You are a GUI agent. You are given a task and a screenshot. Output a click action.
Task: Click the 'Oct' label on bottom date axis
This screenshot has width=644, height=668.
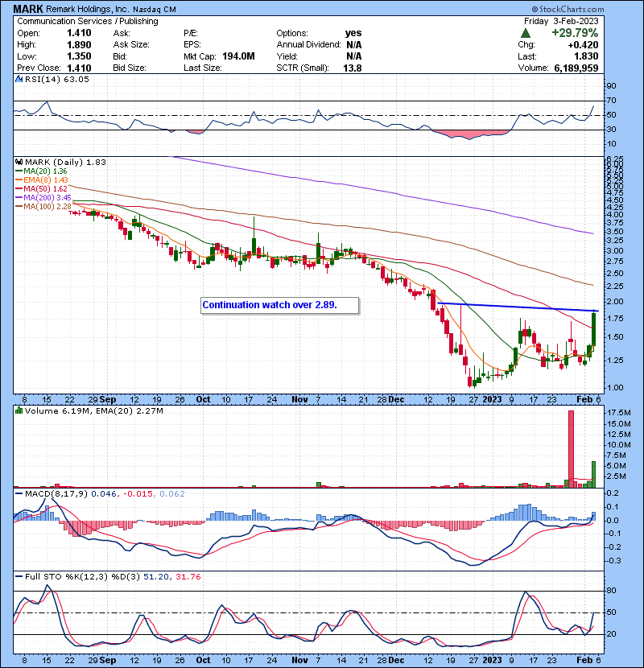click(203, 660)
